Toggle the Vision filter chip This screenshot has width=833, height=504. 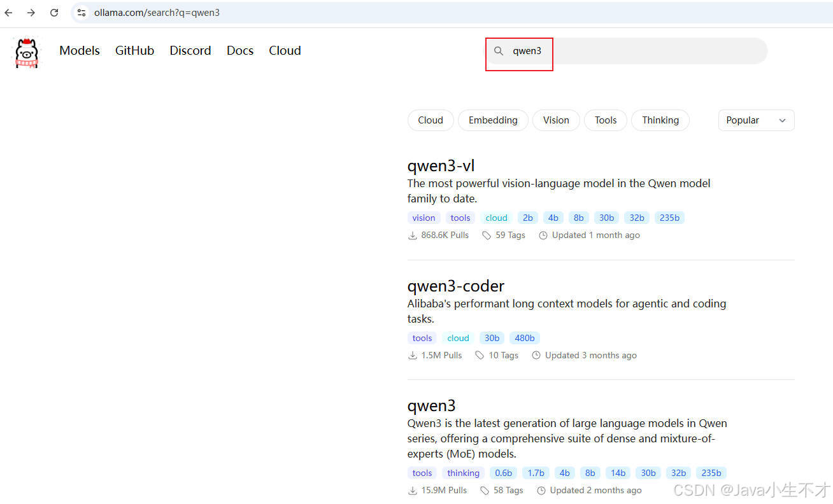pyautogui.click(x=556, y=120)
